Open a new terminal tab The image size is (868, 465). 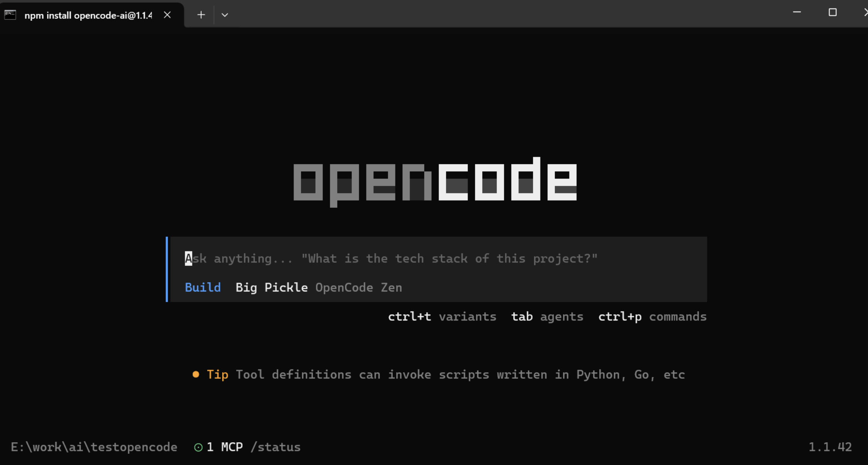[x=201, y=15]
